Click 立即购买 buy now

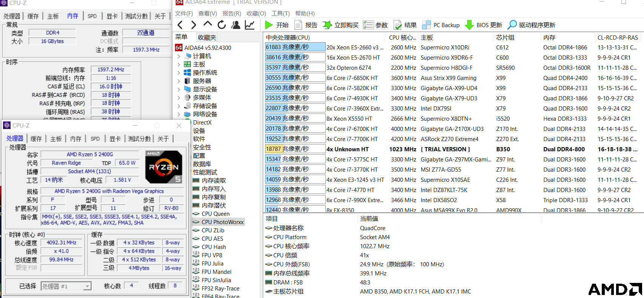(340, 25)
